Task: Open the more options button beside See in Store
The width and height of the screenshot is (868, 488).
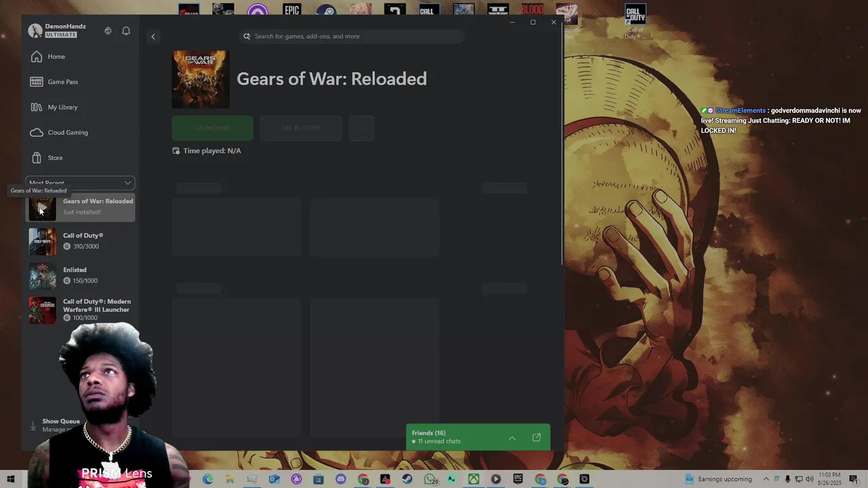Action: [361, 128]
